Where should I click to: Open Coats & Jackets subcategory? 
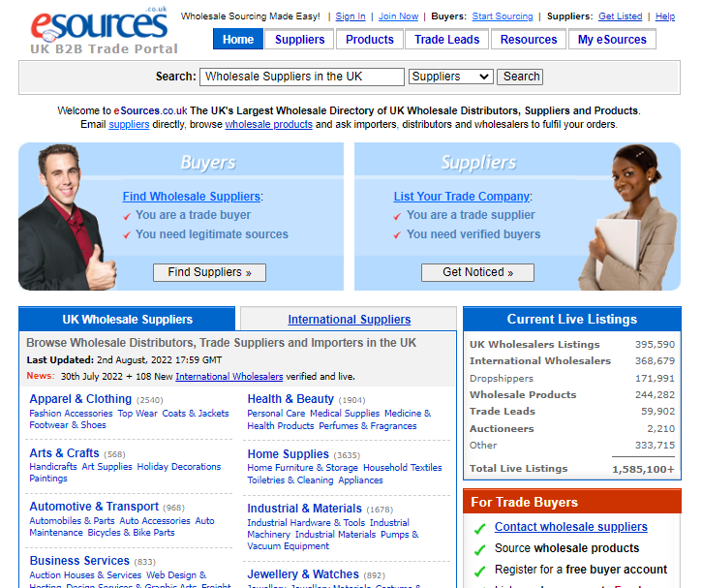pyautogui.click(x=196, y=414)
